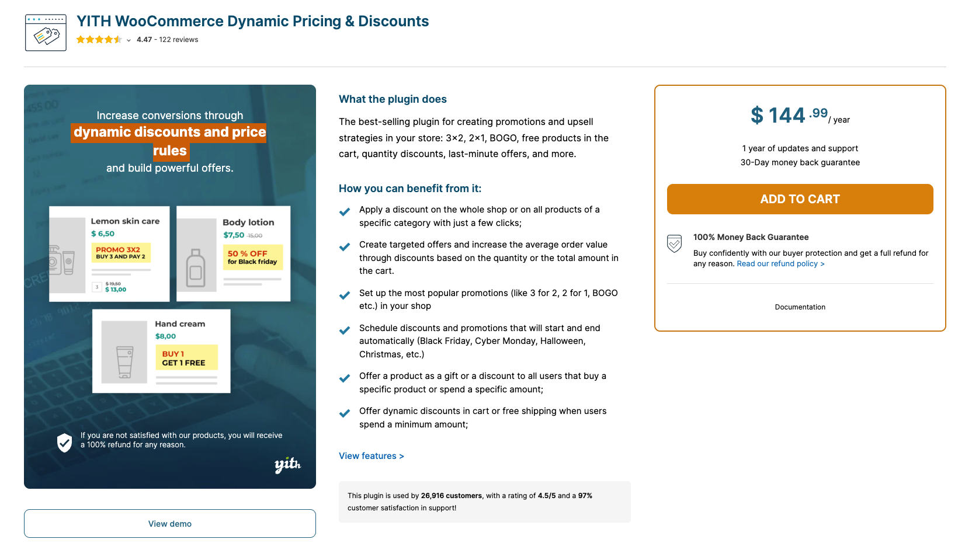
Task: Click the yith logo on the promo image
Action: pyautogui.click(x=287, y=465)
